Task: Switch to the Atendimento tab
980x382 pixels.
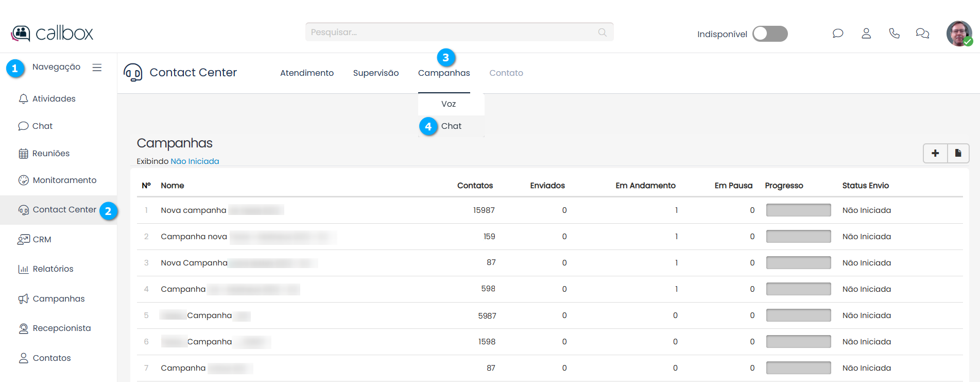Action: pyautogui.click(x=307, y=73)
